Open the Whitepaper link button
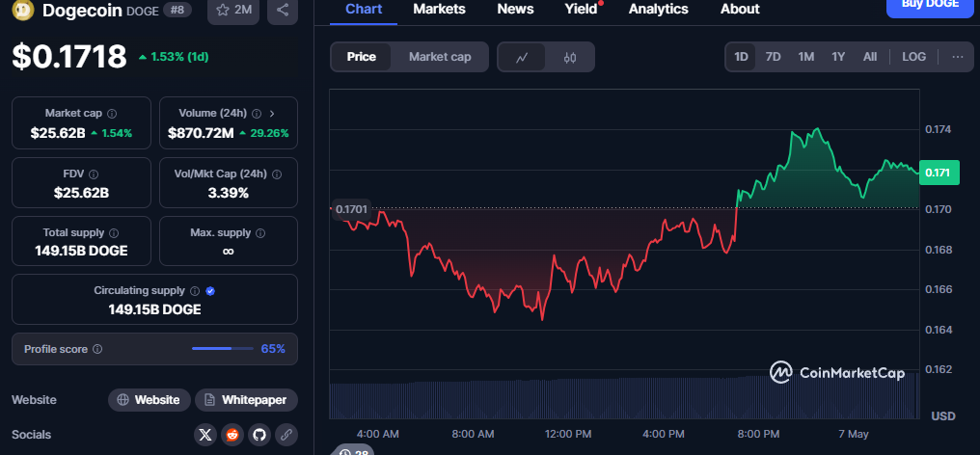The height and width of the screenshot is (455, 980). point(246,400)
